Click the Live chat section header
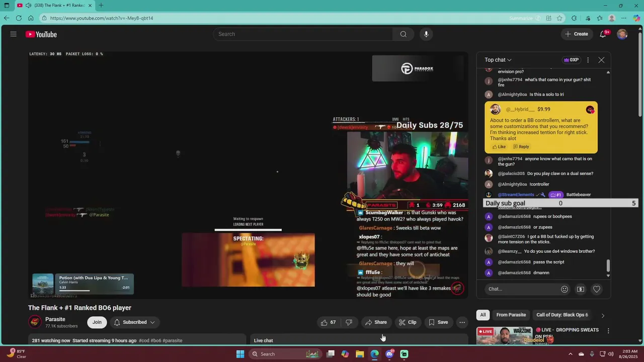 coord(263,340)
